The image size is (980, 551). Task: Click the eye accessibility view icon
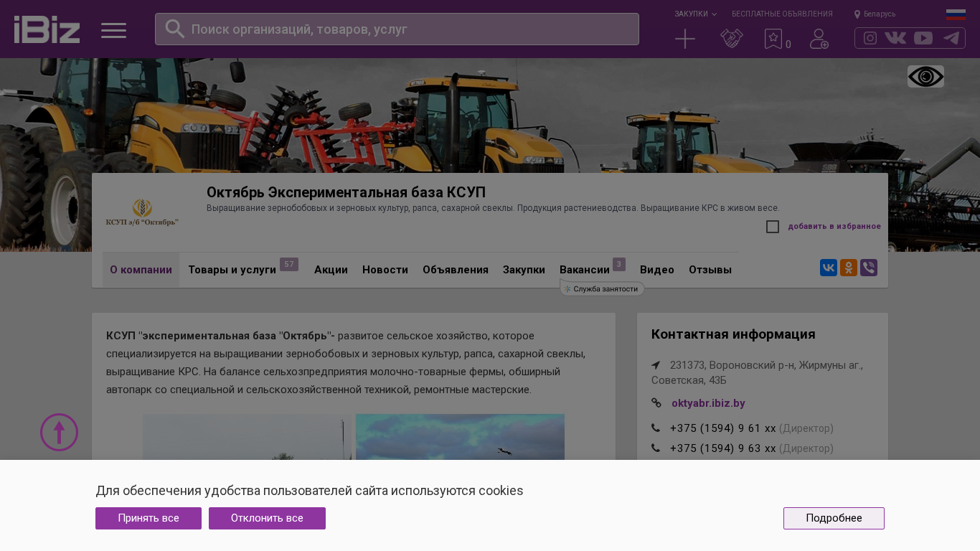pos(925,77)
